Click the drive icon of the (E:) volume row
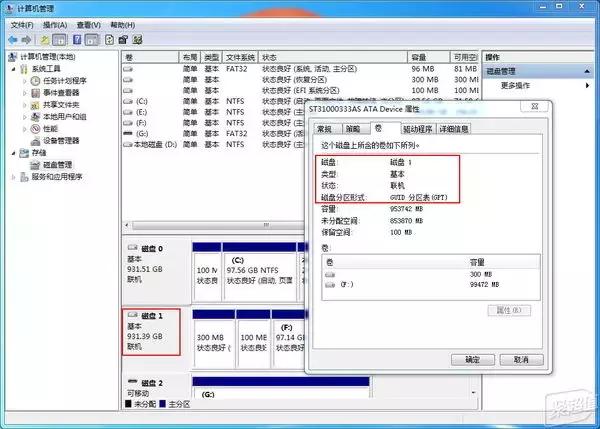 click(x=128, y=112)
